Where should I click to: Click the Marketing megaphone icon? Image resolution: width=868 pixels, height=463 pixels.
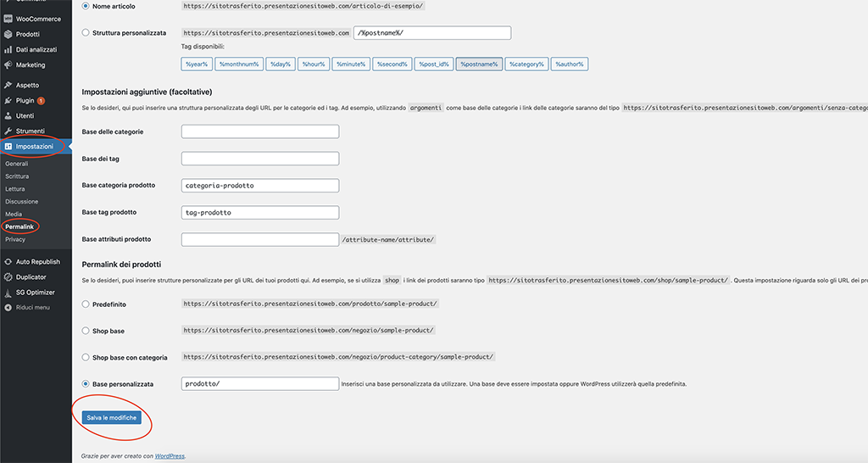tap(8, 64)
